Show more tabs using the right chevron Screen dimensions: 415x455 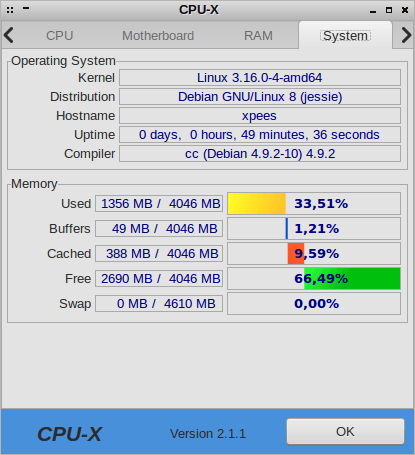(x=406, y=35)
